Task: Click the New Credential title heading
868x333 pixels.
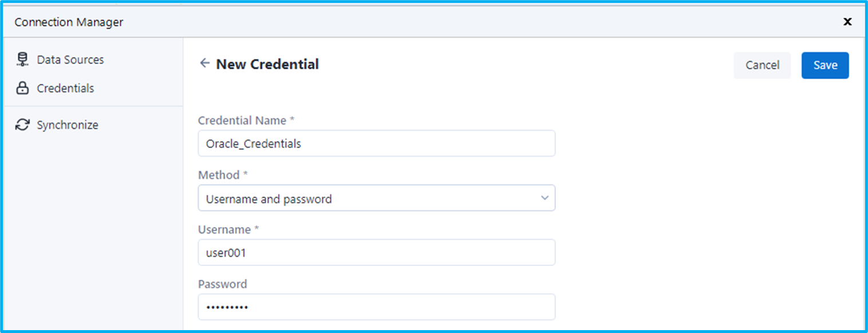Action: pos(267,64)
